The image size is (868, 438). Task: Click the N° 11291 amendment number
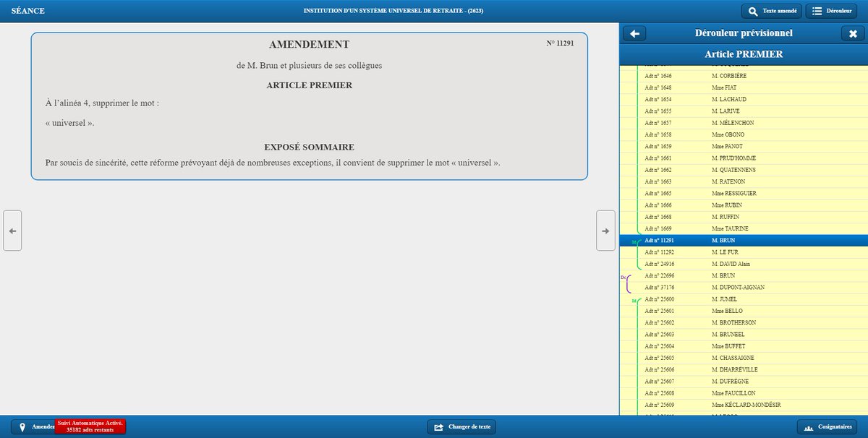pyautogui.click(x=561, y=43)
